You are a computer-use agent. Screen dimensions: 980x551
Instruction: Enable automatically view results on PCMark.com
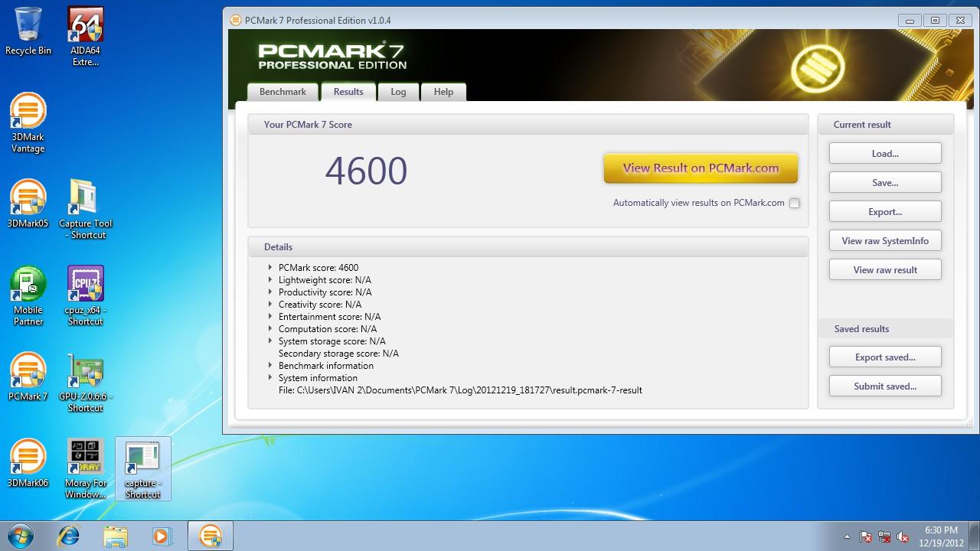[794, 203]
